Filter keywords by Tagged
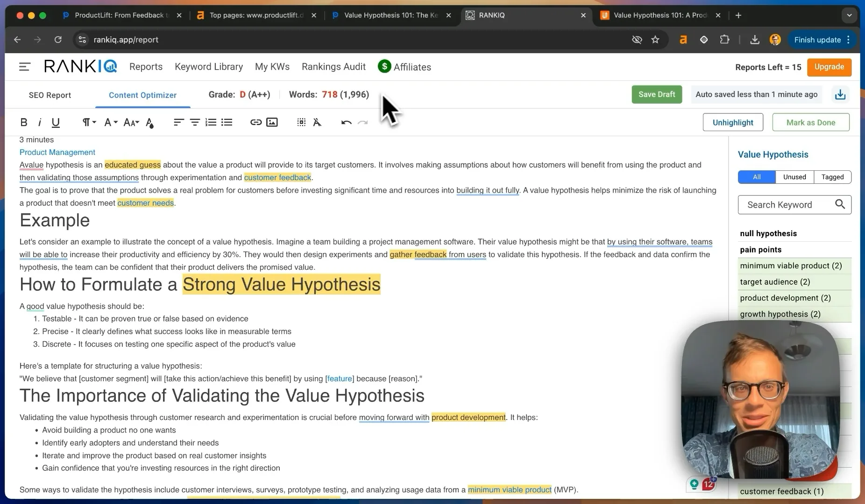Screen dimensions: 865x504 pos(832,177)
